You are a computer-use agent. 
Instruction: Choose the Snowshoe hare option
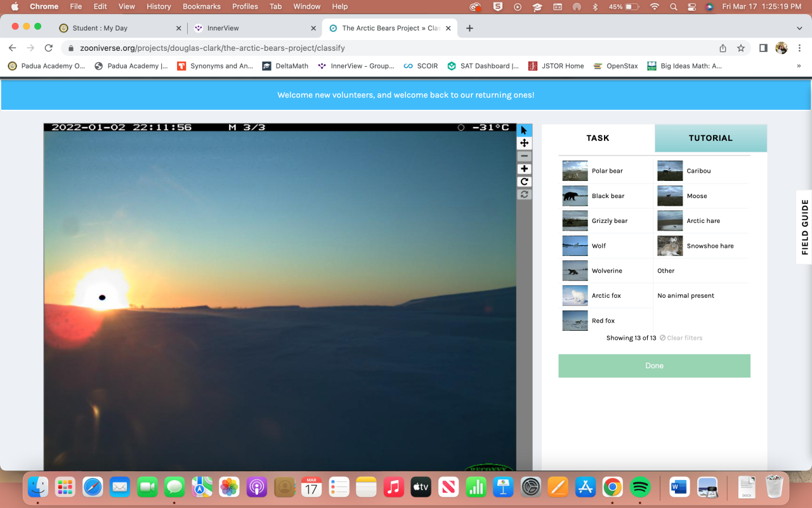point(702,246)
